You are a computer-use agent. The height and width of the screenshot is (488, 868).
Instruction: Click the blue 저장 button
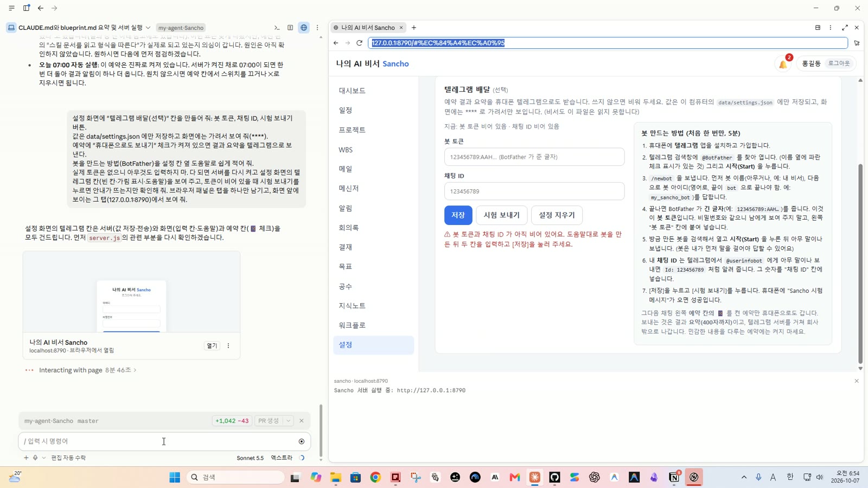pyautogui.click(x=458, y=215)
